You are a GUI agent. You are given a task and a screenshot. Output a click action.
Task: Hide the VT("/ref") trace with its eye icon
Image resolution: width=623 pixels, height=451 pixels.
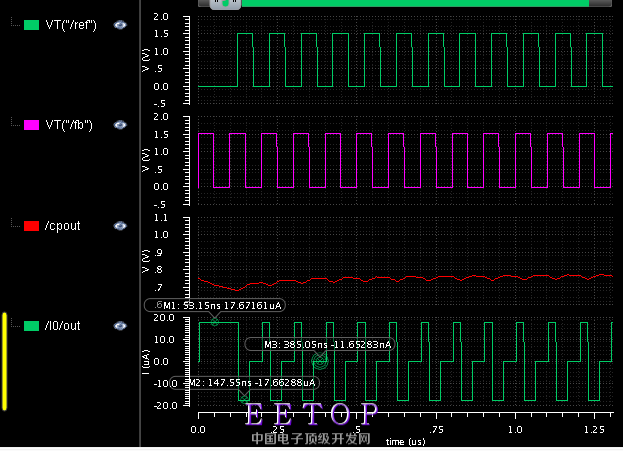120,25
